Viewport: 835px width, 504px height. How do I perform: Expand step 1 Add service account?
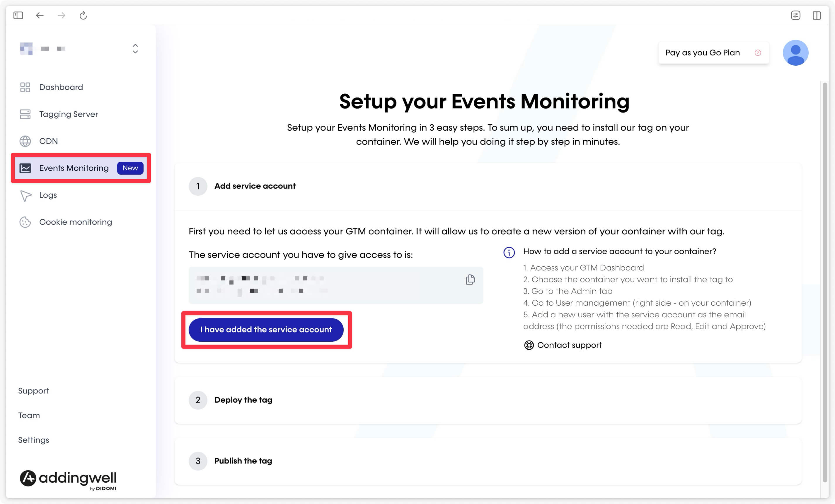(488, 186)
